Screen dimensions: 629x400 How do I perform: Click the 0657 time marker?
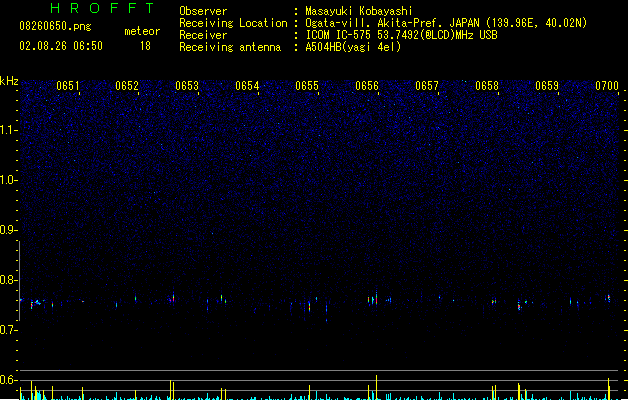[x=427, y=86]
